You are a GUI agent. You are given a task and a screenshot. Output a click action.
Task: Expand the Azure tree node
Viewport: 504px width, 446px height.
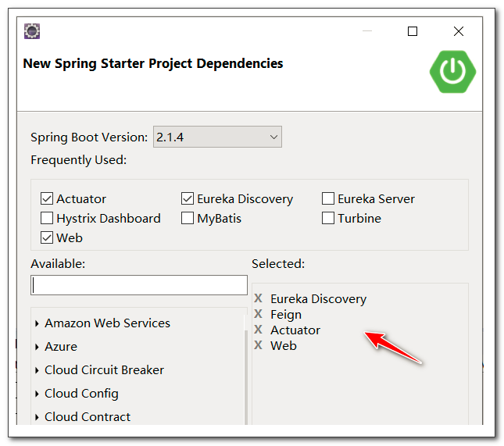37,347
